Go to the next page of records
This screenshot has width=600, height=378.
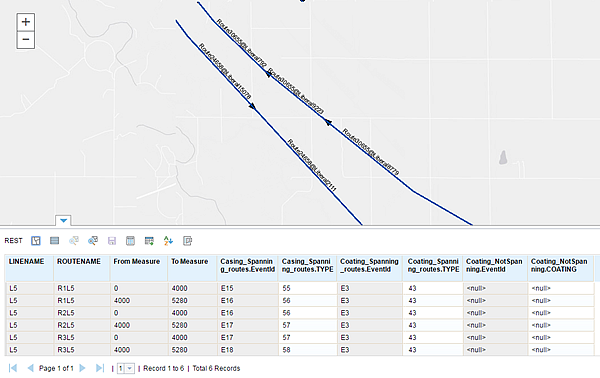[82, 368]
